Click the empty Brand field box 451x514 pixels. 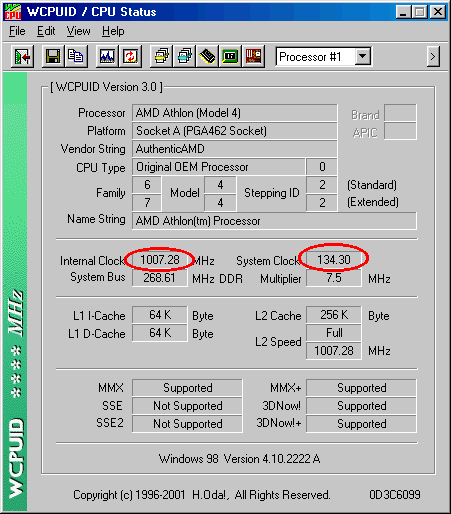click(x=400, y=113)
